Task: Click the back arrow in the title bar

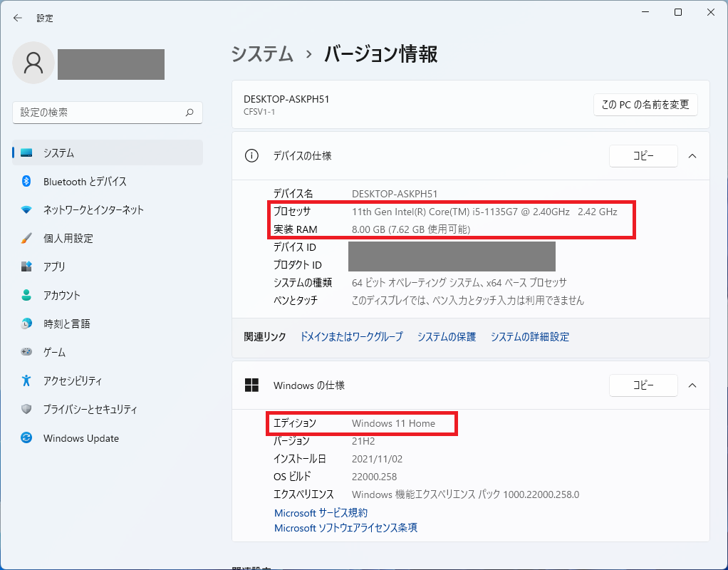Action: [18, 18]
